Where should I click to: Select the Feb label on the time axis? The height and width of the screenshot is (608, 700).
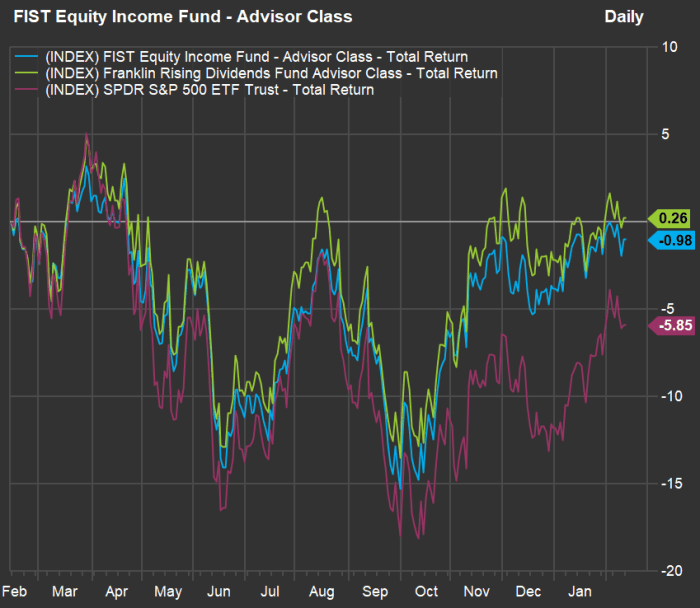15,591
